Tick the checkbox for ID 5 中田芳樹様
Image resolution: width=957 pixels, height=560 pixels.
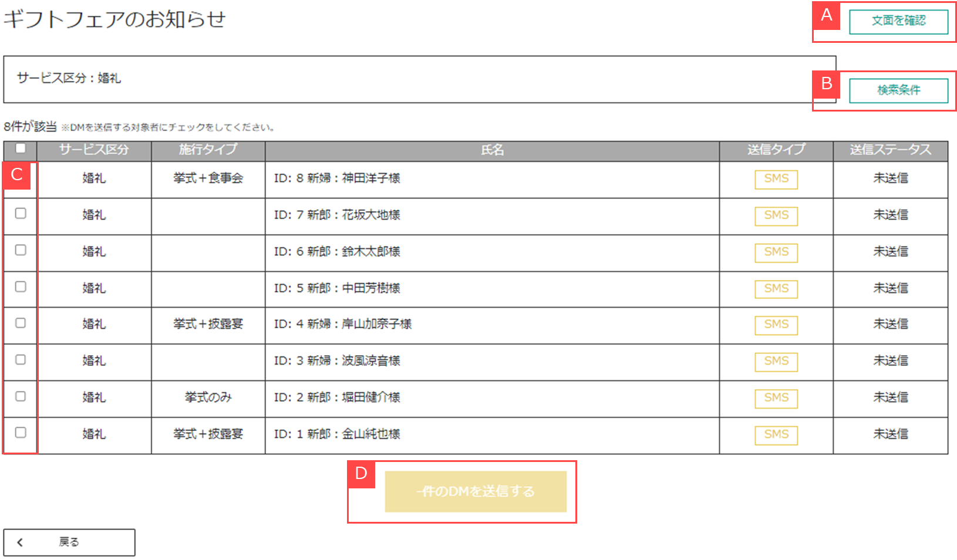[21, 286]
